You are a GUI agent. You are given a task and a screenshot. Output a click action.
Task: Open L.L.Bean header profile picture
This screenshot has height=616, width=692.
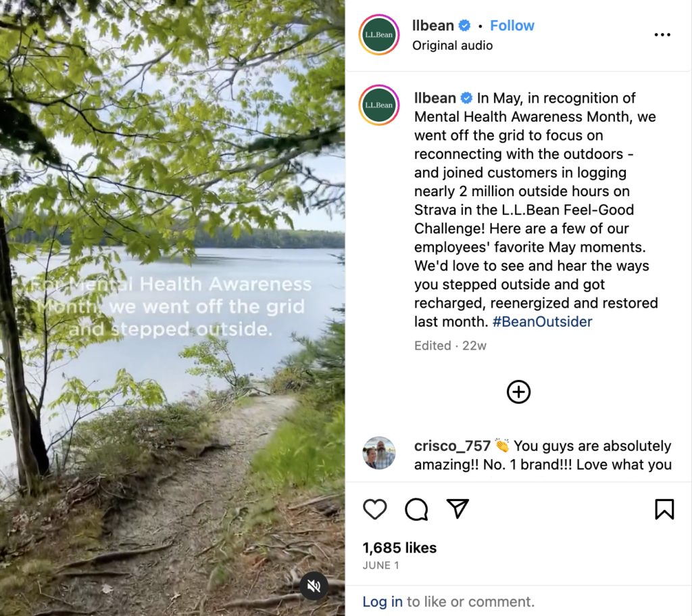click(379, 34)
